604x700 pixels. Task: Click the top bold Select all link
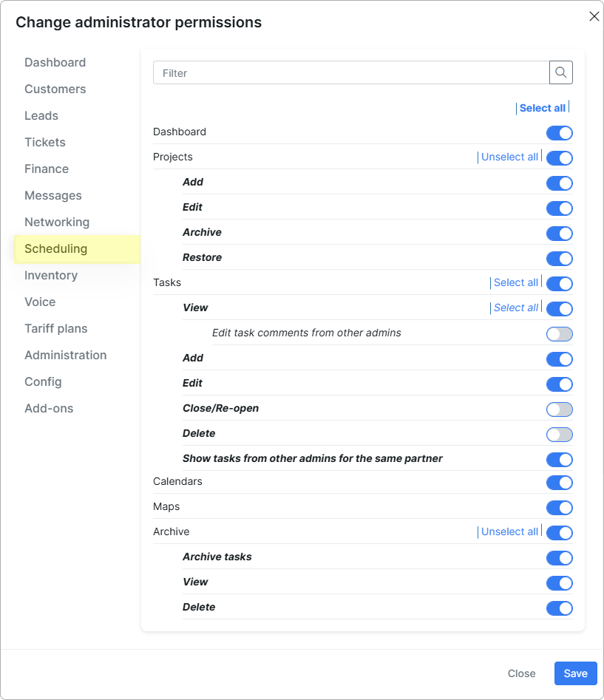pyautogui.click(x=543, y=108)
